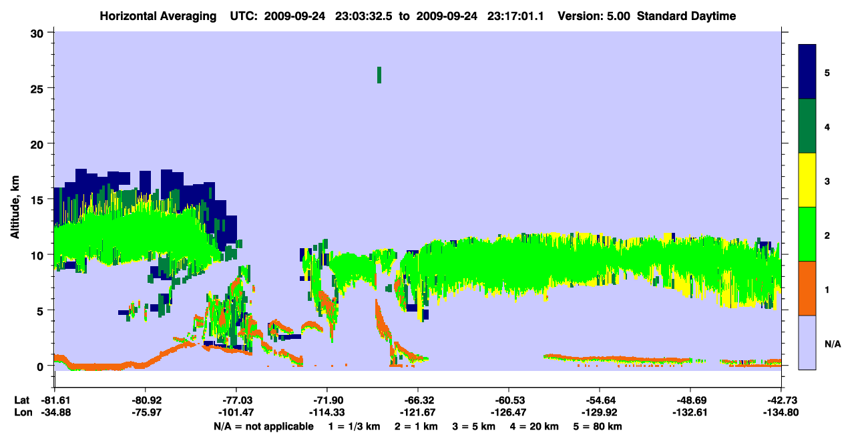Click the '2 = 1 km' legend entry
This screenshot has height=445, width=868.
[x=417, y=426]
